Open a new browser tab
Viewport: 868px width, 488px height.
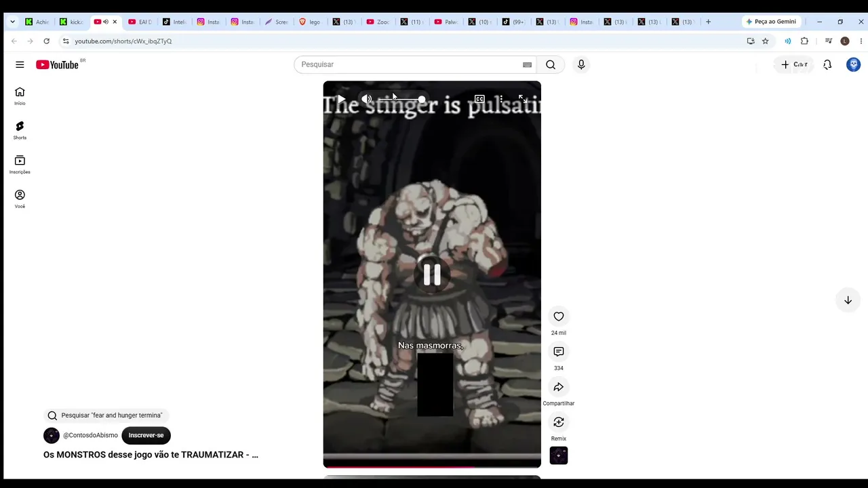pos(708,22)
